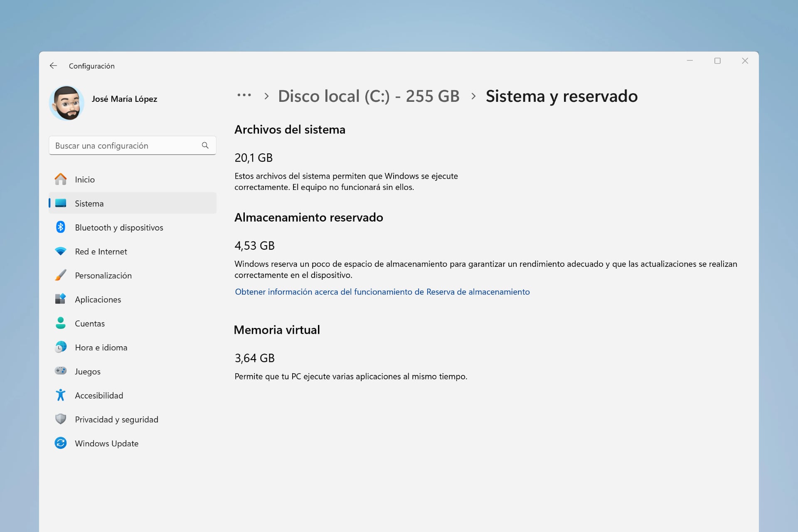Click the Personalización paintbrush icon

coord(61,275)
